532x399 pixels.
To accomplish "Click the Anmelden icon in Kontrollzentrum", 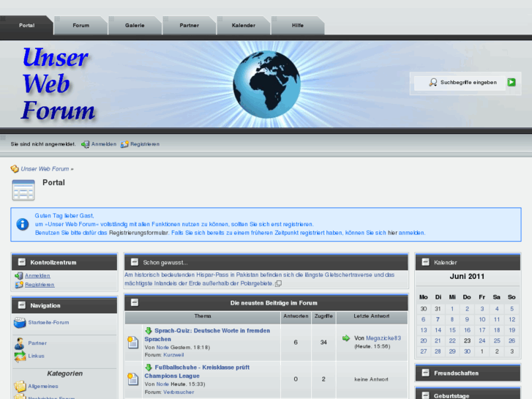I will click(19, 276).
